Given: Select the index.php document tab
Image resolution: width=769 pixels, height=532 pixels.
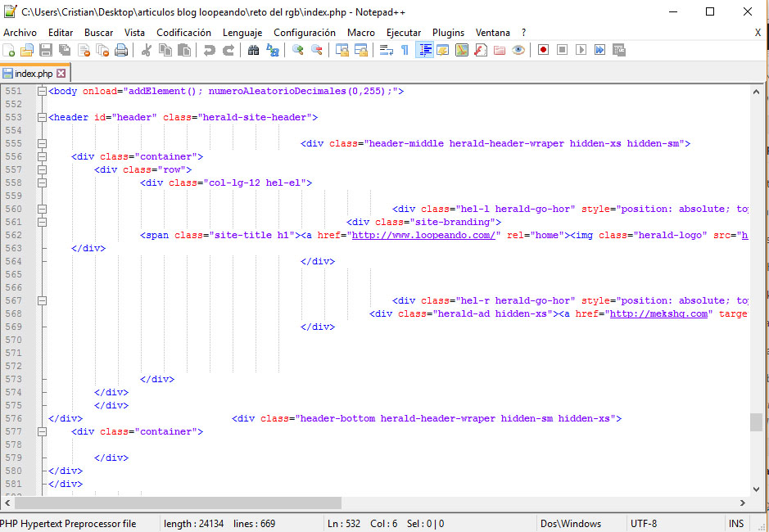Looking at the screenshot, I should pos(34,74).
